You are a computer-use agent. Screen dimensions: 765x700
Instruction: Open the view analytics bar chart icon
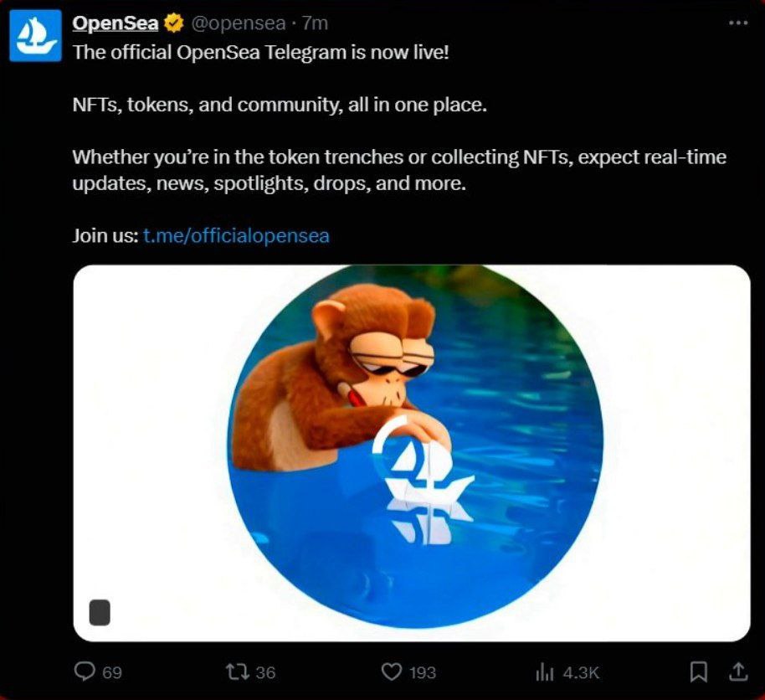[544, 672]
